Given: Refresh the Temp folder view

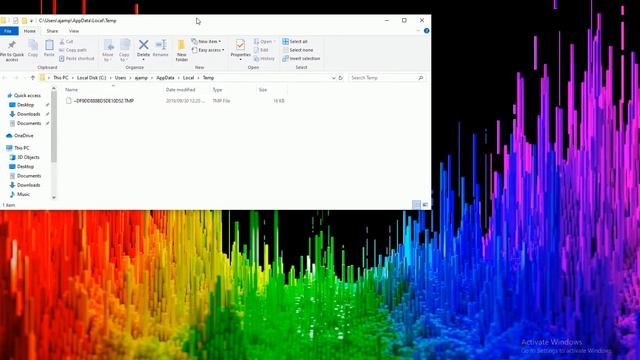Looking at the screenshot, I should click(340, 78).
